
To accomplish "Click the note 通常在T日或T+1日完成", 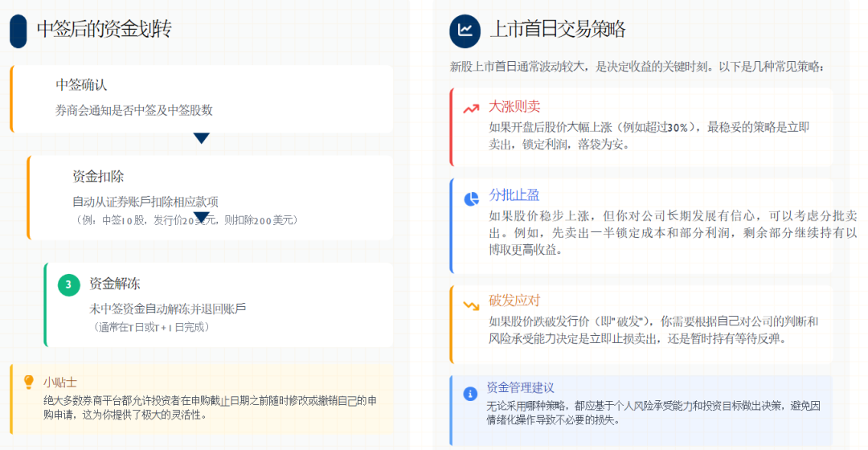I will click(x=150, y=327).
